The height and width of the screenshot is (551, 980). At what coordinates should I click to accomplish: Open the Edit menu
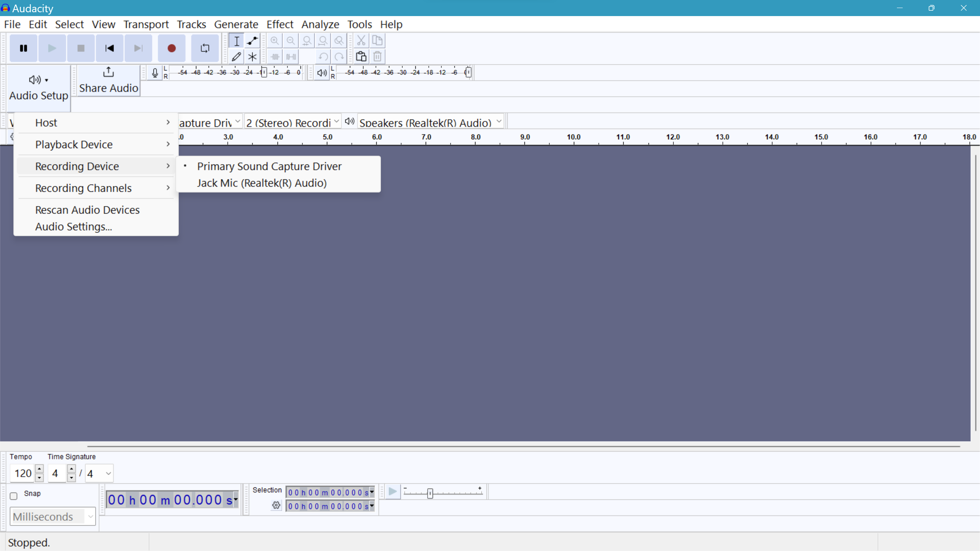coord(38,24)
